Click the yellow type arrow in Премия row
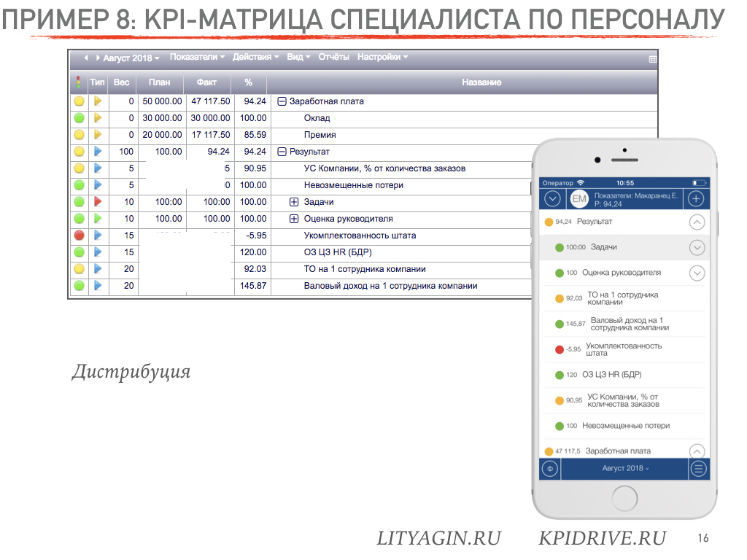This screenshot has width=747, height=560. (98, 135)
